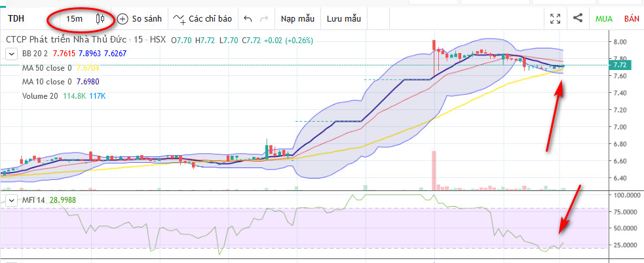
Task: Click Lưu mẫu save template
Action: pyautogui.click(x=344, y=18)
